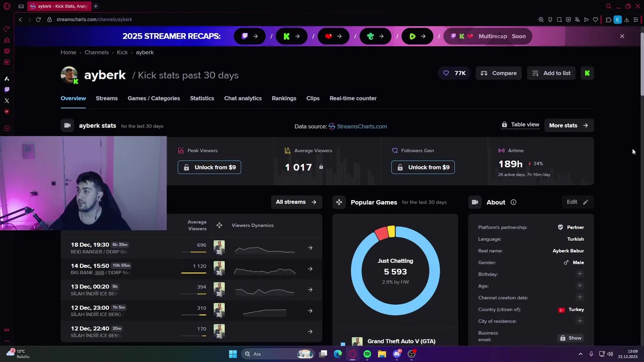Image resolution: width=644 pixels, height=362 pixels.
Task: Open the 13 Dec, 00:20 stream arrow
Action: pyautogui.click(x=310, y=290)
